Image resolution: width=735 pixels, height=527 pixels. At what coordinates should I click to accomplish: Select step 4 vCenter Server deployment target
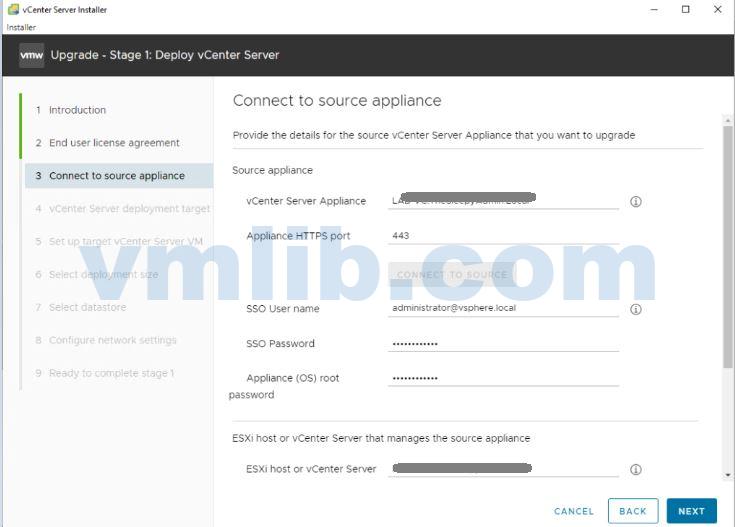[123, 209]
